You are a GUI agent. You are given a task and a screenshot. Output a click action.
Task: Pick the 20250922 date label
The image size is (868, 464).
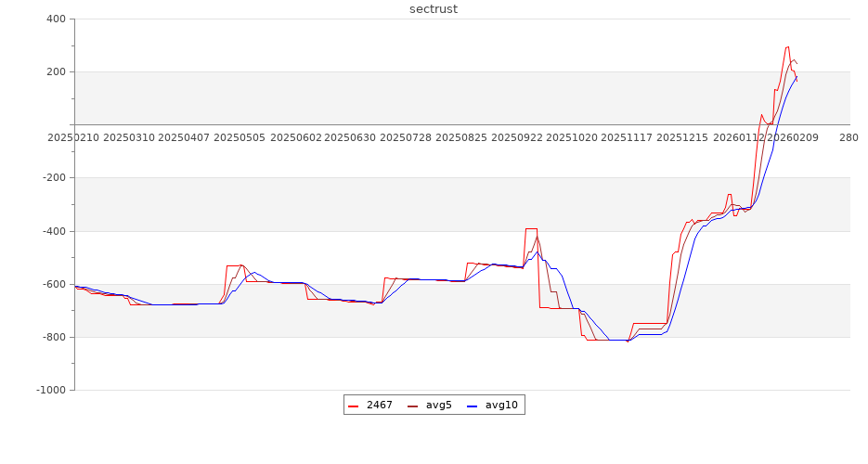(x=517, y=137)
